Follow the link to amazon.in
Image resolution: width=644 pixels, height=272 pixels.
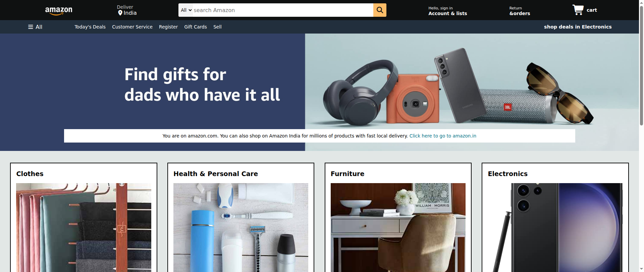coord(443,136)
